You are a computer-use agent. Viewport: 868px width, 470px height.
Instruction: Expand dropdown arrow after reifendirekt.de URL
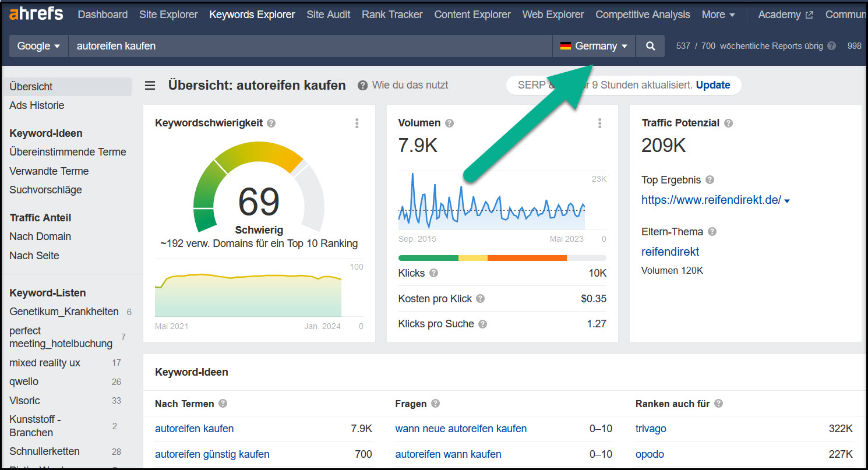pos(787,201)
